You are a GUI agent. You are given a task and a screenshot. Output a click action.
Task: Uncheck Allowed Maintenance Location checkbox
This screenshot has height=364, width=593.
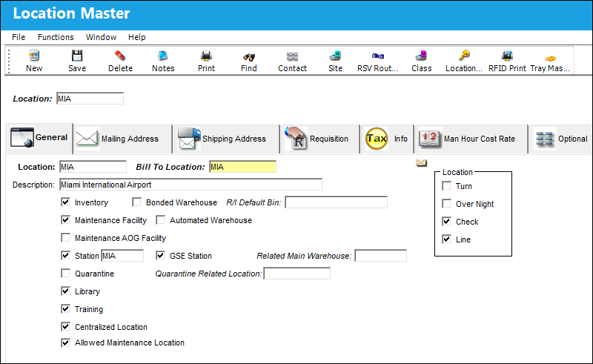pyautogui.click(x=65, y=343)
